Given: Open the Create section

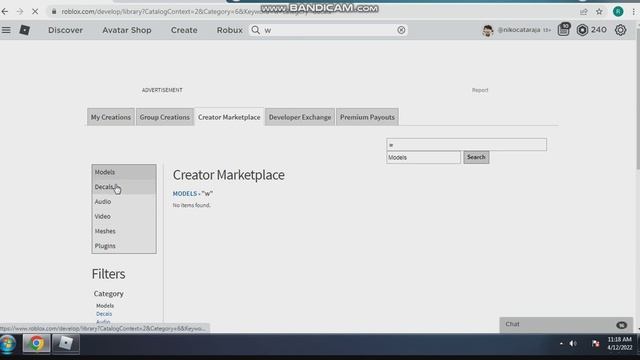Looking at the screenshot, I should point(184,30).
